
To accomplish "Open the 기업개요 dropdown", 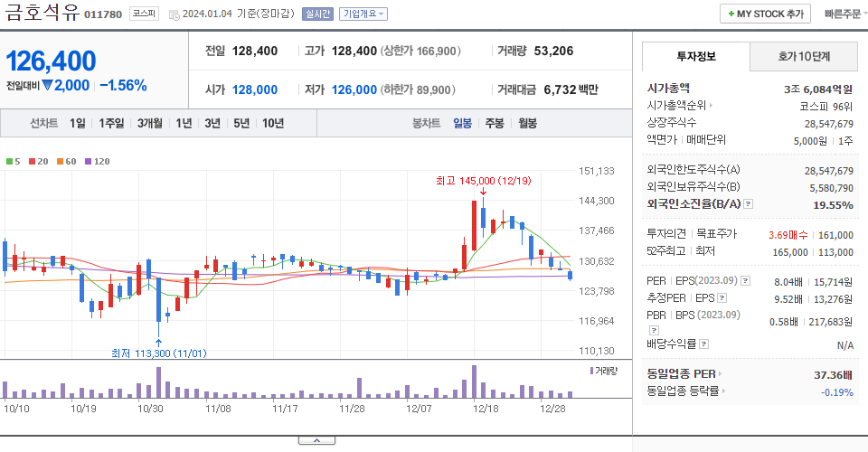I will click(363, 14).
